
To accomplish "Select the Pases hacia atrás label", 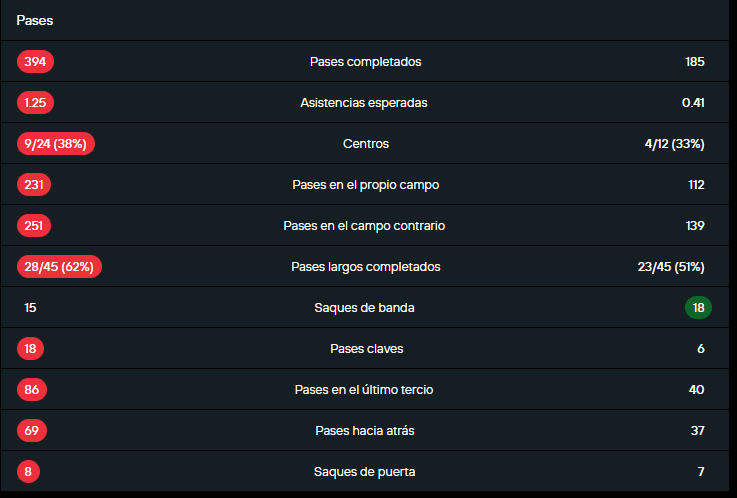I will (x=364, y=431).
